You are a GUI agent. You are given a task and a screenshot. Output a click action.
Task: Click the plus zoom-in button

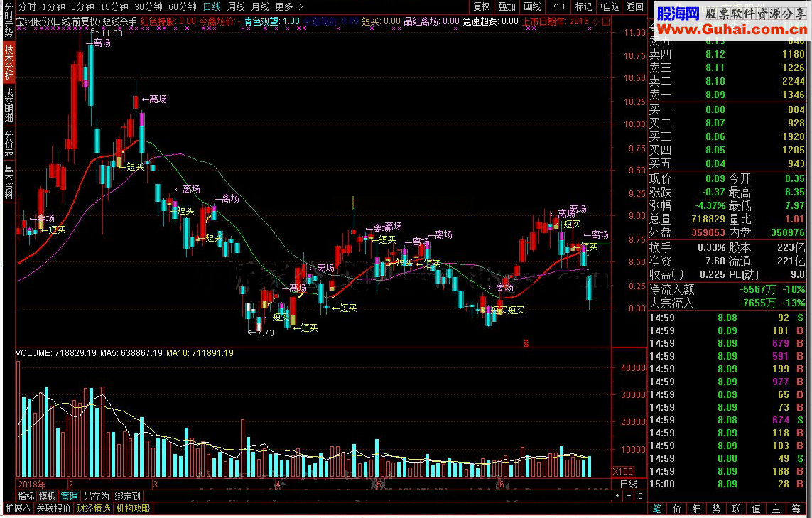click(618, 496)
